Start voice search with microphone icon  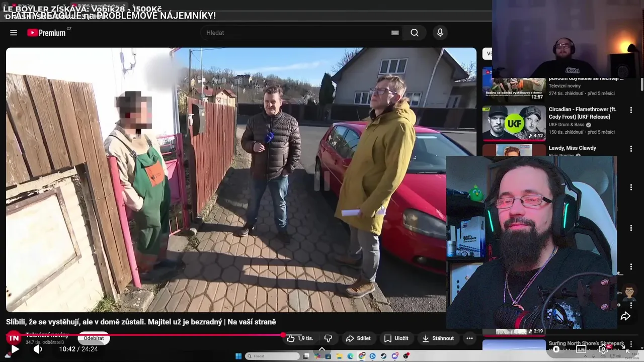440,33
